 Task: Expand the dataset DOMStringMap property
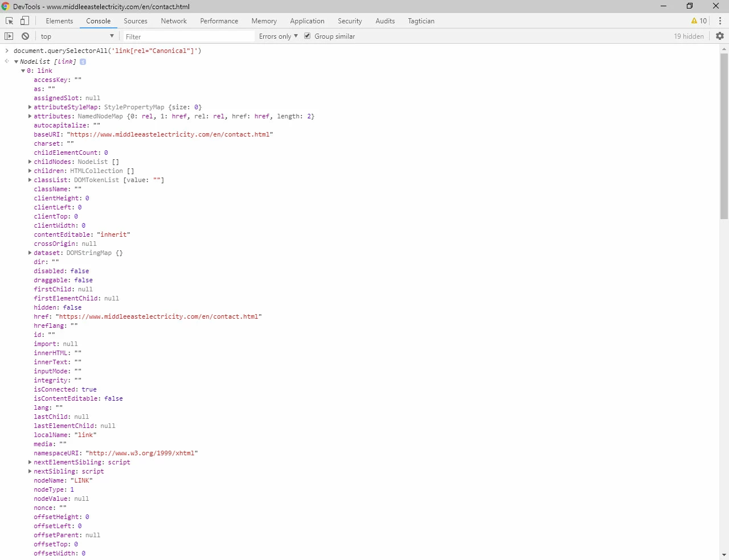(x=30, y=253)
